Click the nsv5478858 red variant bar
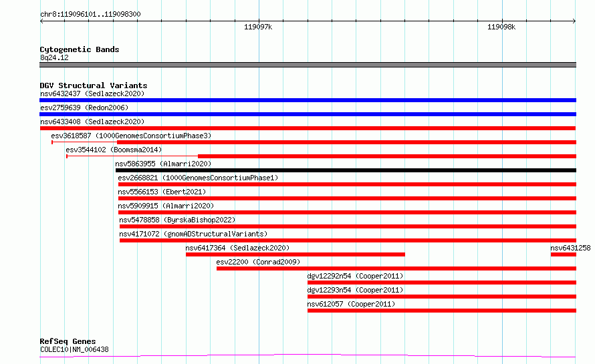Viewport: 595px width, 364px height. coord(348,226)
